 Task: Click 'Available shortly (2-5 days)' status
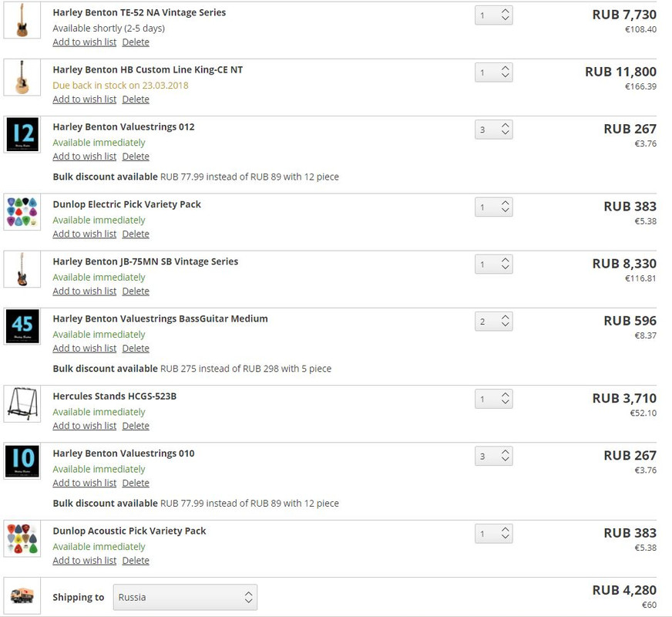(x=109, y=29)
